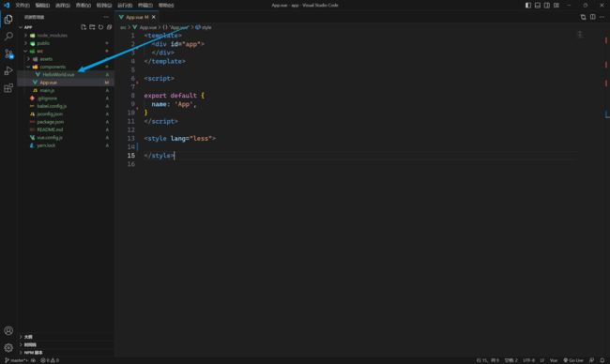Open the Manage gear icon

[8, 348]
